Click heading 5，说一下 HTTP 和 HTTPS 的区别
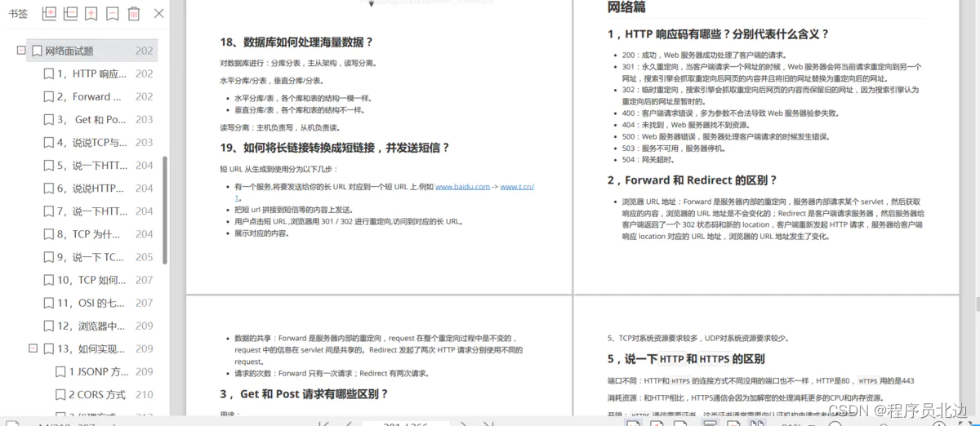 pyautogui.click(x=686, y=359)
